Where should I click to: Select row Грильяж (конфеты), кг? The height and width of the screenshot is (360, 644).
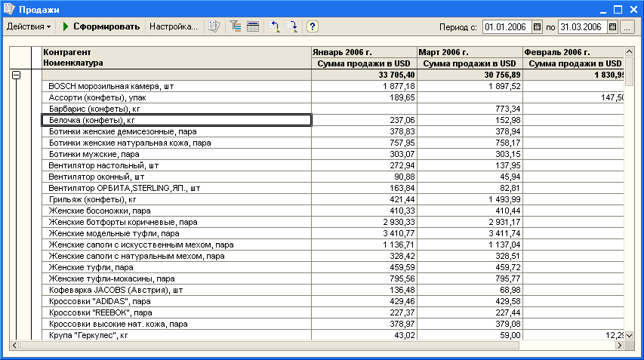click(177, 199)
